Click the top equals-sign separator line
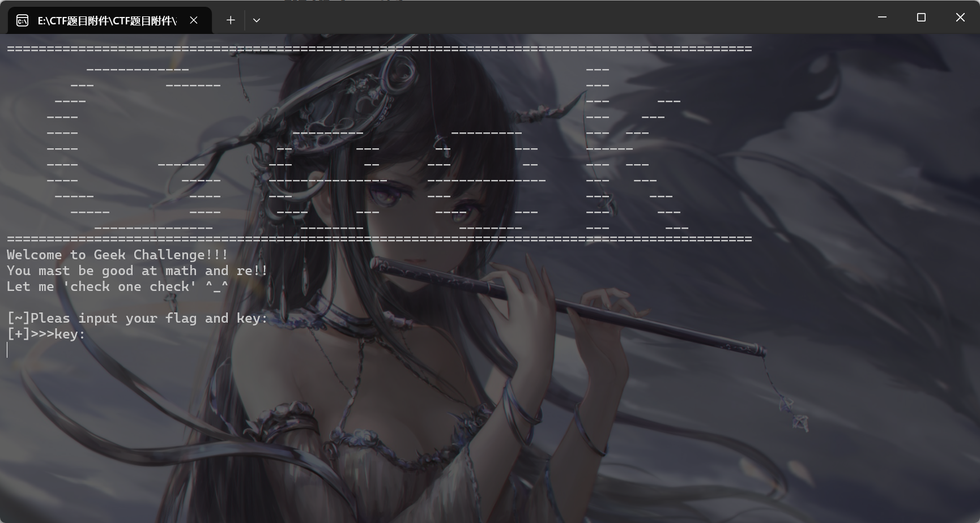 (379, 49)
